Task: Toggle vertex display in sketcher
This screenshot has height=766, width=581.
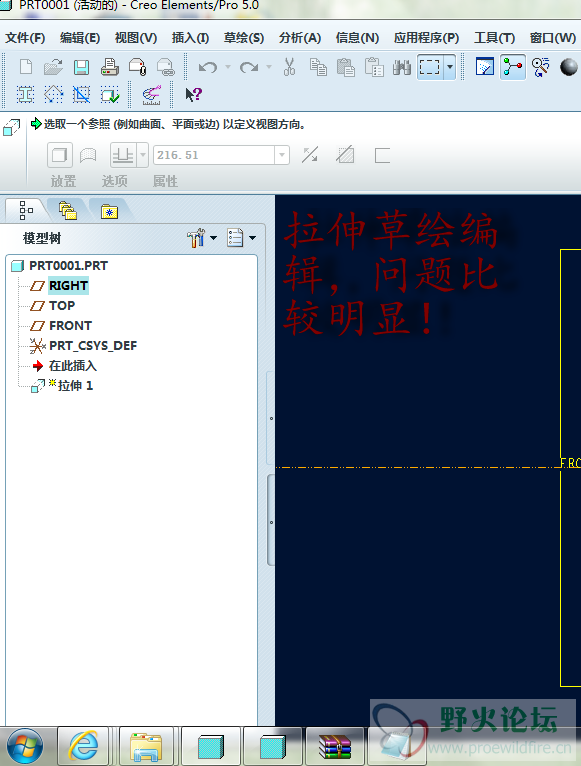Action: click(x=110, y=94)
